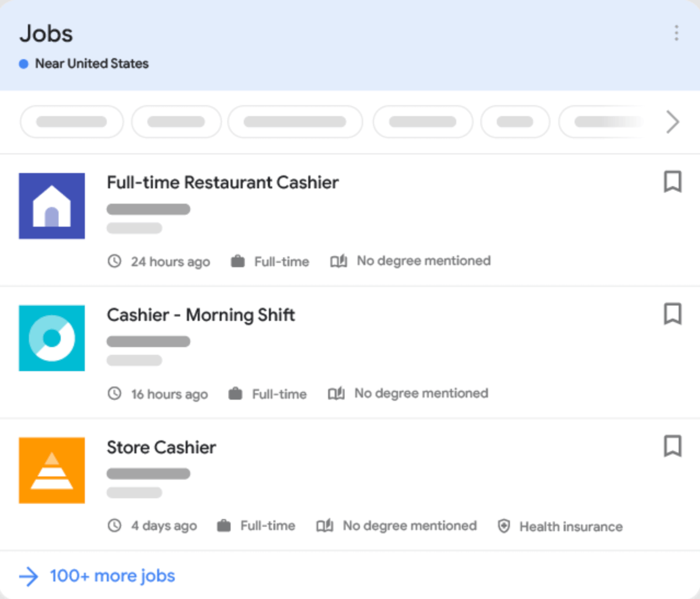The image size is (700, 599).
Task: Open the Cashier - Morning Shift listing title
Action: [x=200, y=315]
